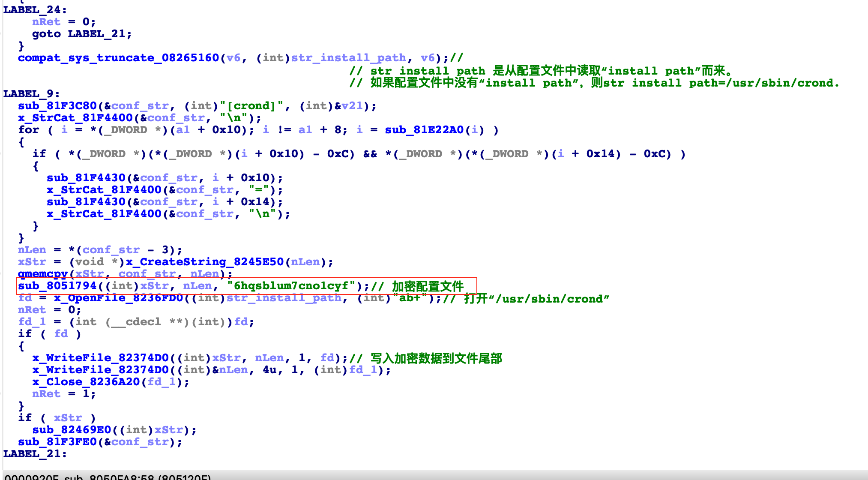Select the key string "6hqsblum7cno1cyf"
Screen dimensions: 868x480
pyautogui.click(x=291, y=286)
